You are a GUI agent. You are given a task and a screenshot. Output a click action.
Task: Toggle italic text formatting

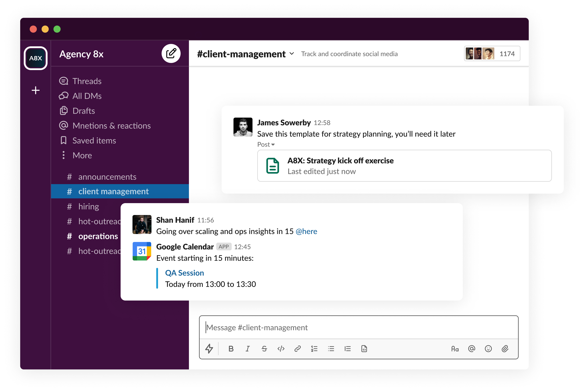coord(248,348)
